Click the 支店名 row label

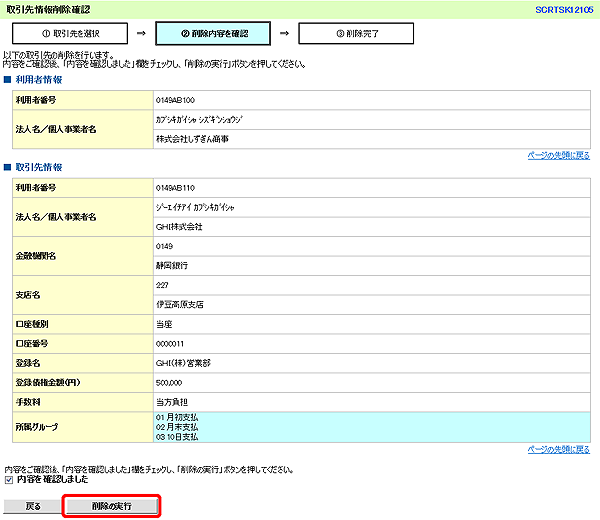coord(28,295)
